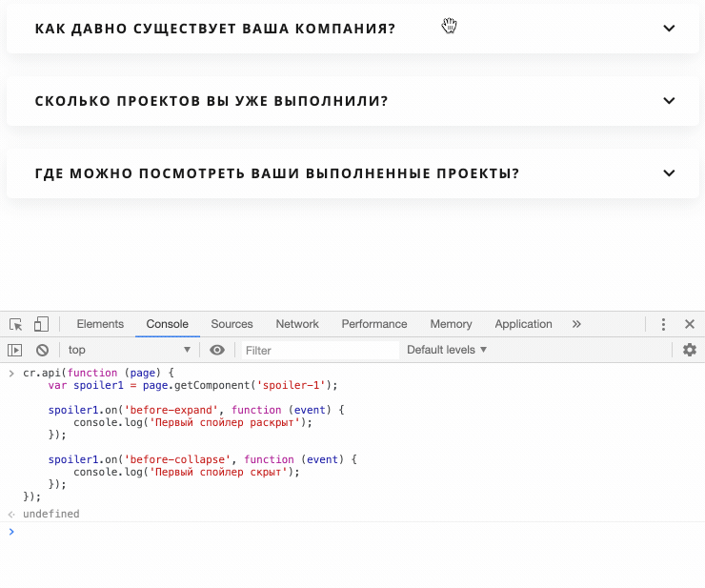Expand the 'Как давно существует ваша компания?' spoiler chevron
Viewport: 705px width, 588px height.
669,29
